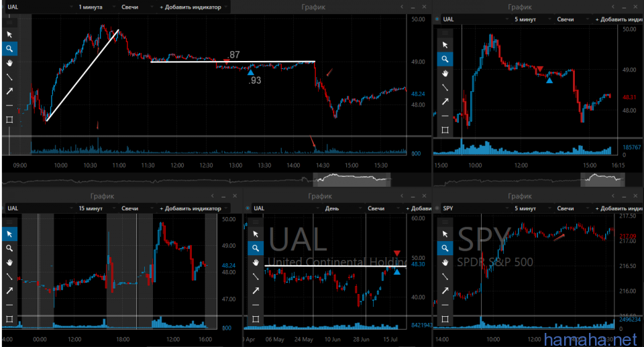The image size is (644, 347).
Task: Select the rectangle tool in UAL 1-minute chart
Action: [x=9, y=120]
